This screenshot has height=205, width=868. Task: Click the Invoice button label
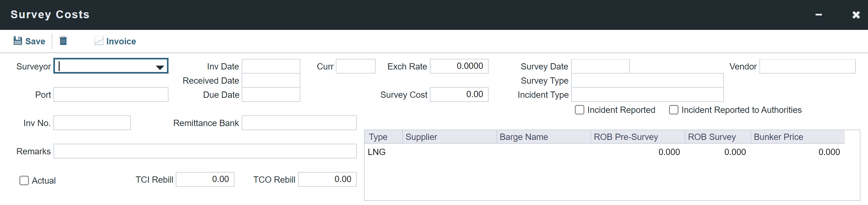[121, 41]
